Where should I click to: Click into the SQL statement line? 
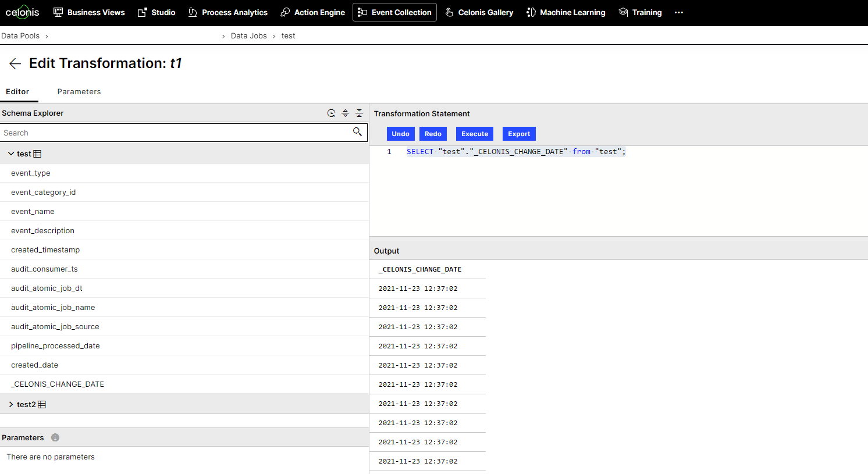point(516,151)
